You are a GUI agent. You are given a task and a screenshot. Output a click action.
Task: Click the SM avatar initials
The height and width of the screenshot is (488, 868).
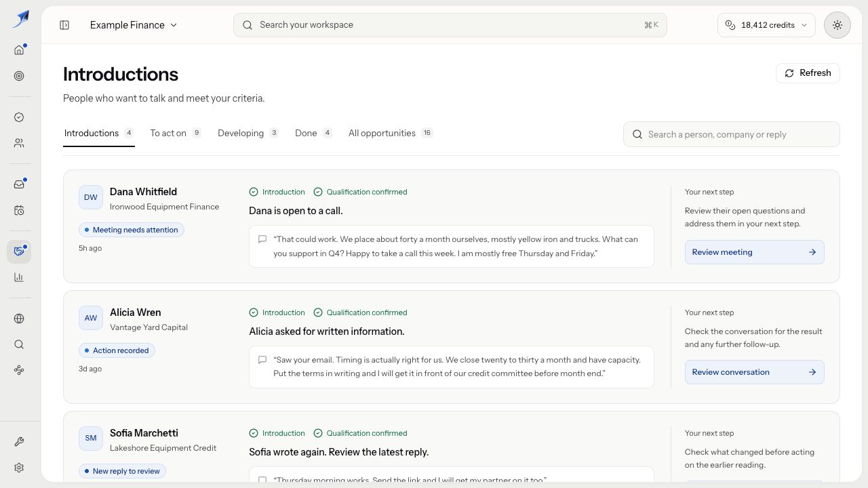pos(91,439)
